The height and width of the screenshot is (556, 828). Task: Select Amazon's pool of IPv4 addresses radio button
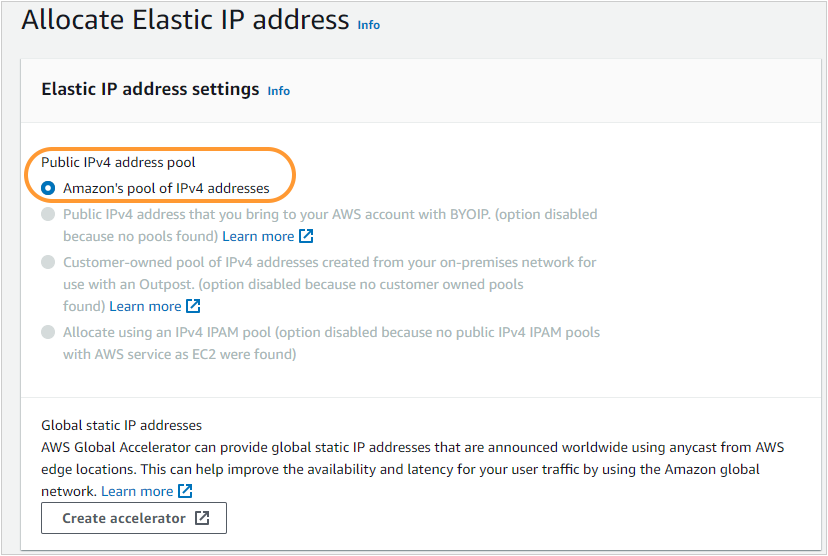pyautogui.click(x=48, y=188)
